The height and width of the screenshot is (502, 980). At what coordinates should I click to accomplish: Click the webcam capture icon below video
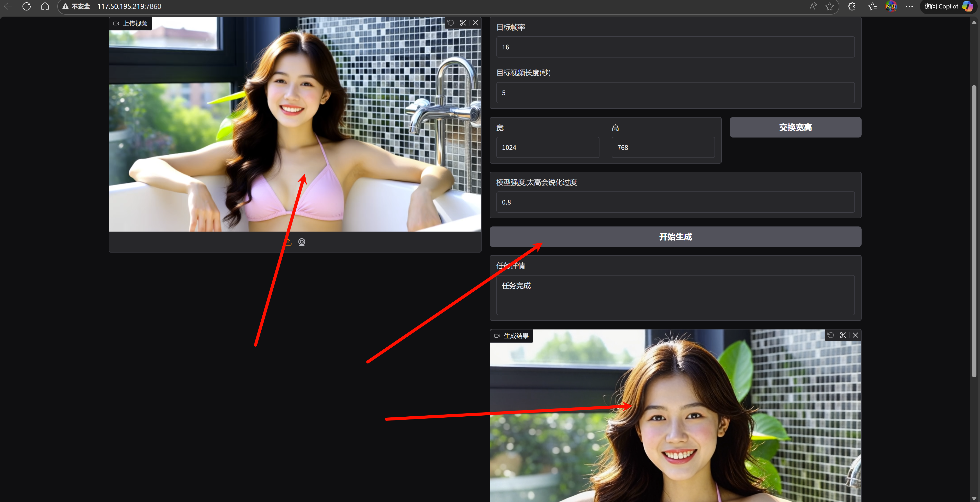[x=302, y=242]
